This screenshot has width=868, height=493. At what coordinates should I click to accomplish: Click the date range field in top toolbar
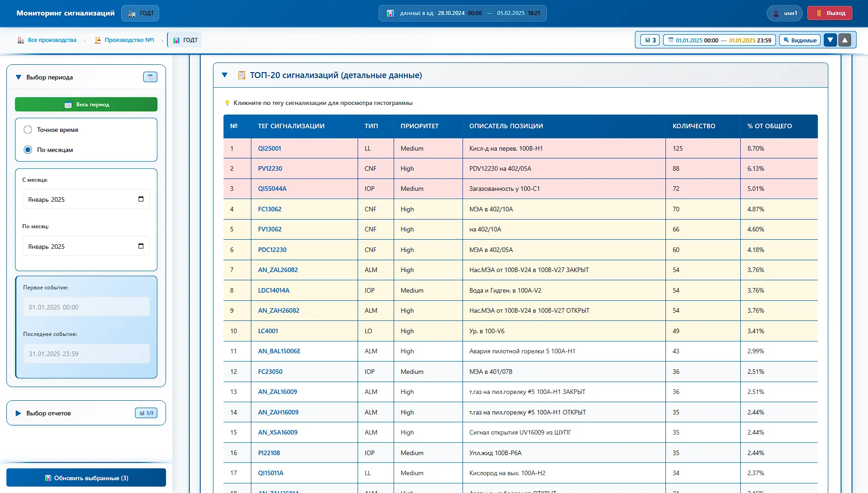click(719, 40)
